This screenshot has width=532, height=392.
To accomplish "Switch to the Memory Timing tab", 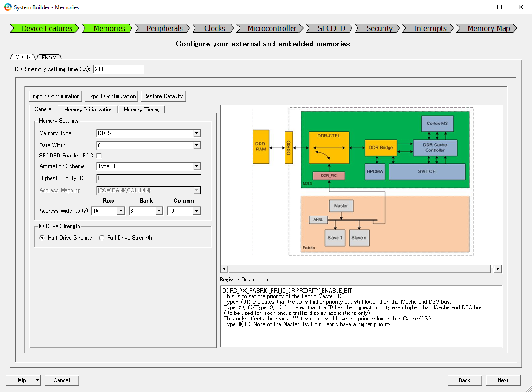I will coord(142,110).
